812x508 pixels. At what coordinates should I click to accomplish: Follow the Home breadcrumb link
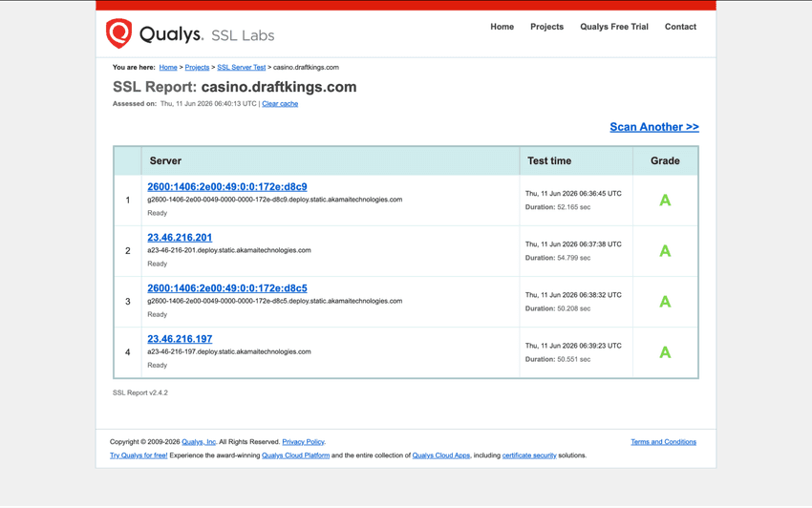tap(168, 67)
